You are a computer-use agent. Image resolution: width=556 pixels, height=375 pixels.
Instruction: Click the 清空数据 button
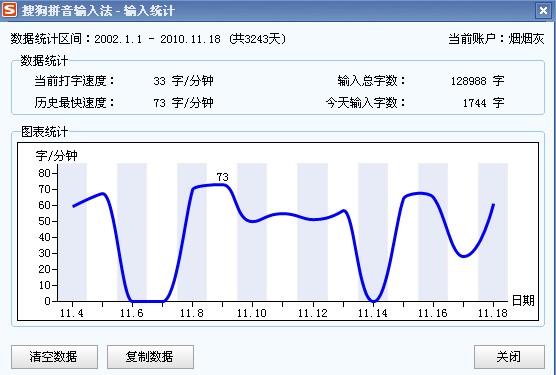click(54, 357)
